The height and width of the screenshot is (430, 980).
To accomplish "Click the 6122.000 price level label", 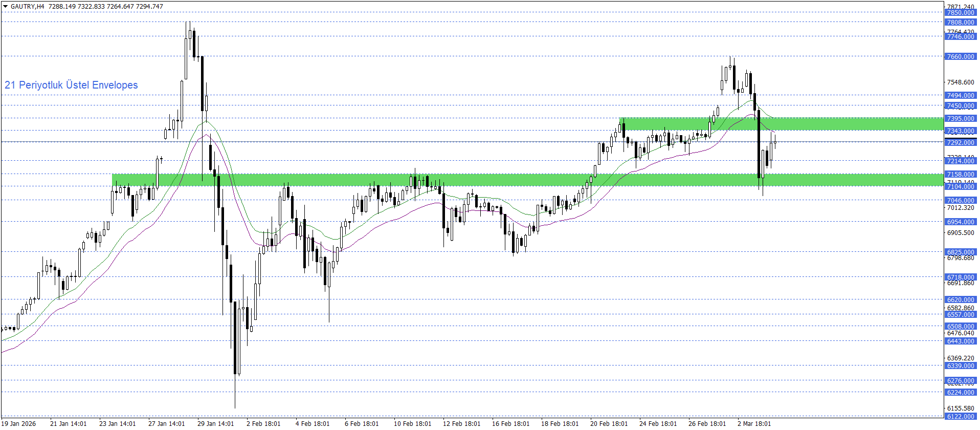I will pos(960,417).
